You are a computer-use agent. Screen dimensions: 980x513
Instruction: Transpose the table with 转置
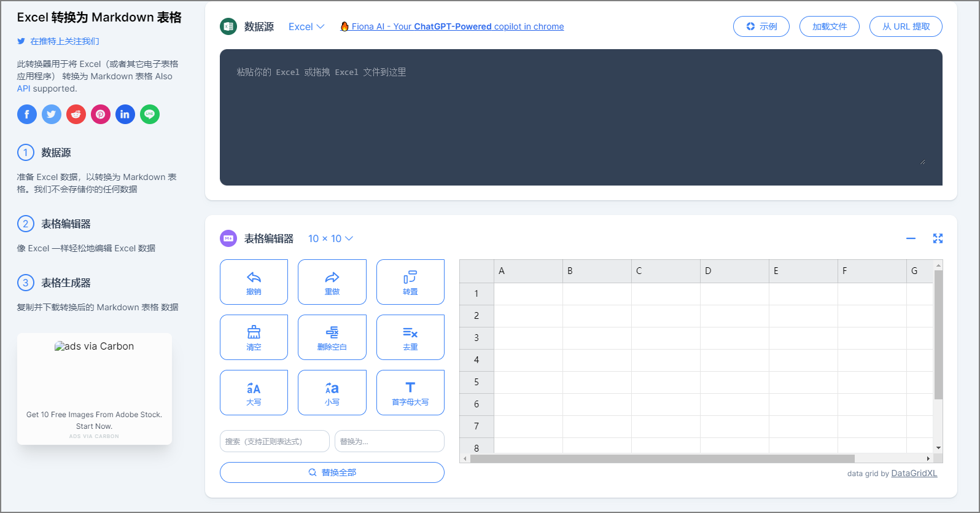(410, 282)
